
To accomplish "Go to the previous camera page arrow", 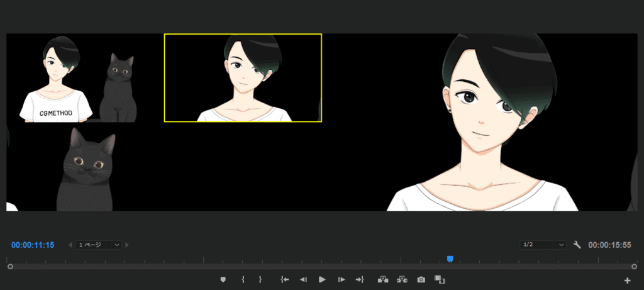I will click(70, 245).
